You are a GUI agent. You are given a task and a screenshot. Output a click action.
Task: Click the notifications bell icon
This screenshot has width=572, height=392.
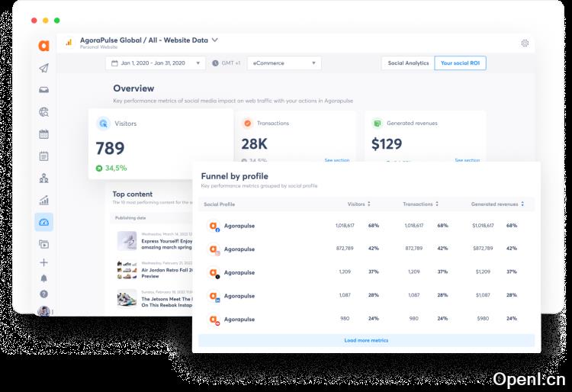pyautogui.click(x=43, y=278)
